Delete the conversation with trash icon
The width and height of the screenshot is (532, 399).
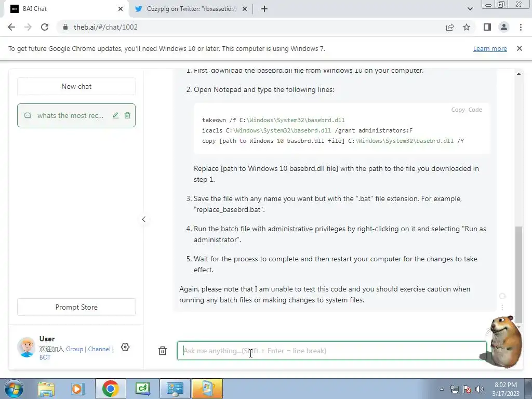[x=127, y=115]
